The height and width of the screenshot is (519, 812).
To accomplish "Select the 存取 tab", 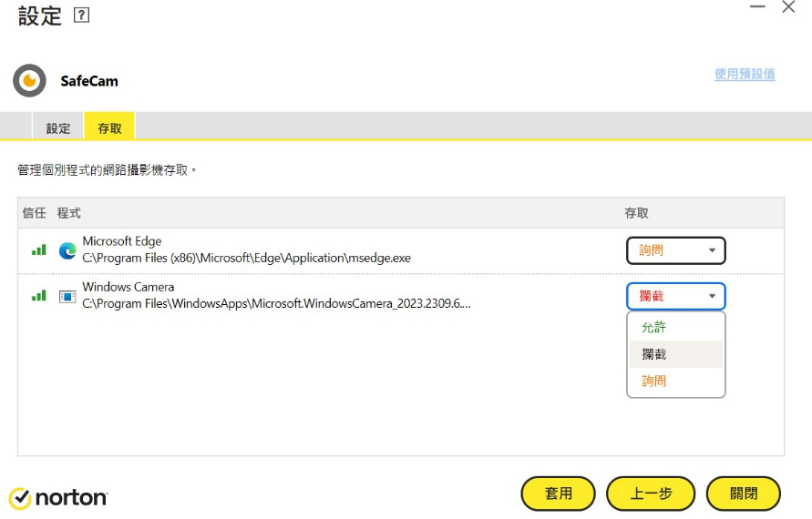I will [x=109, y=127].
